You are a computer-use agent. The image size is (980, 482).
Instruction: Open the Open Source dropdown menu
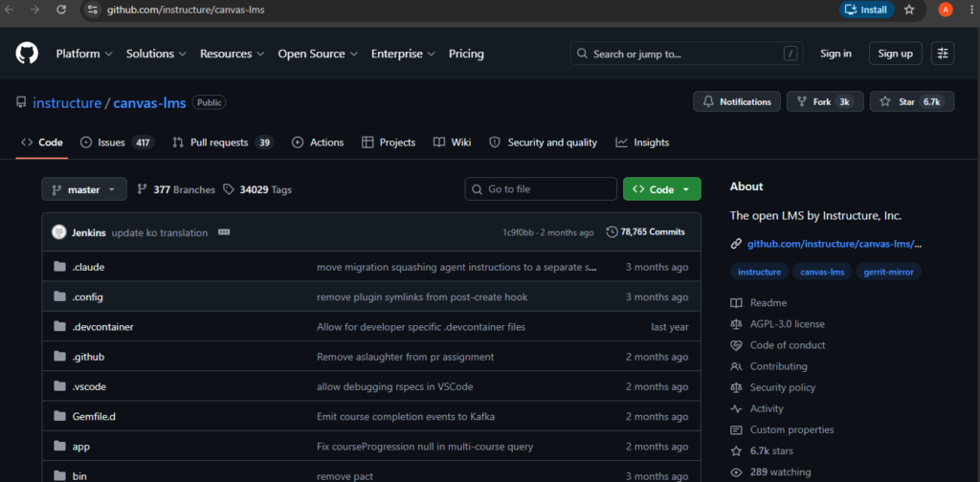318,54
